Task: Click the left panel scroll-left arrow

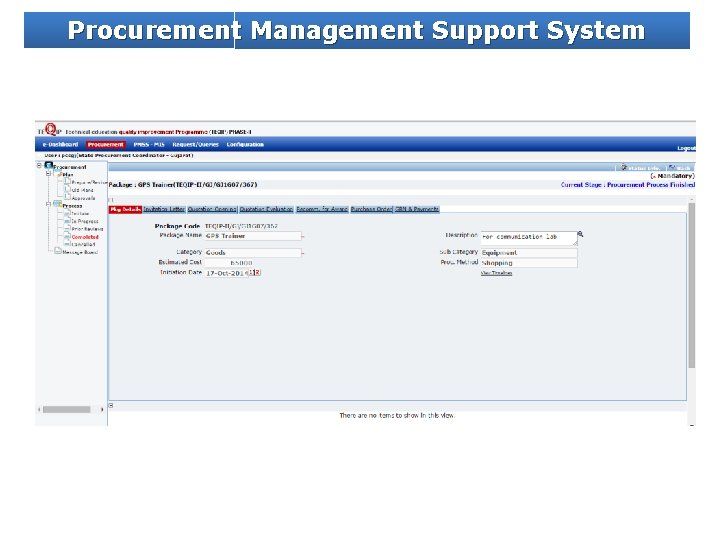Action: point(39,410)
